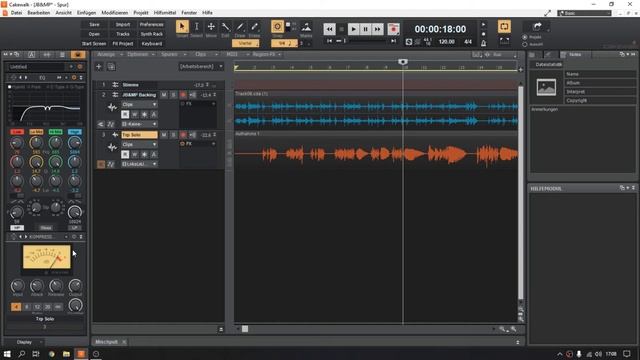
Task: Open the Bearbeiten menu
Action: tap(39, 13)
